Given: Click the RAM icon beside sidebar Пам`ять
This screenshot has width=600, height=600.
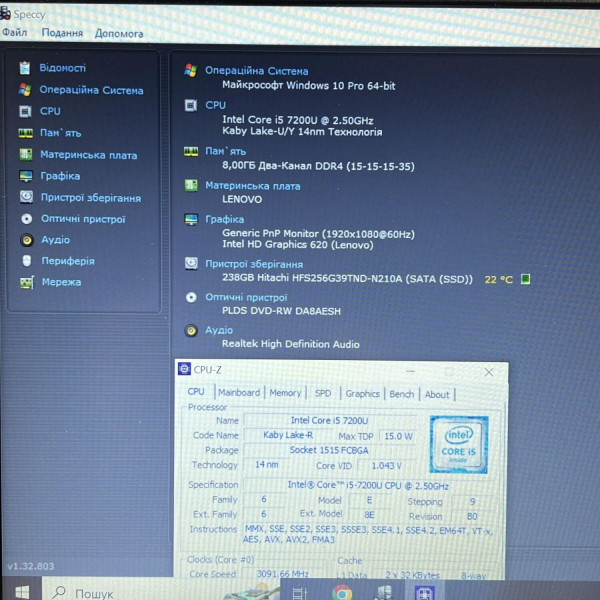Looking at the screenshot, I should tap(26, 133).
